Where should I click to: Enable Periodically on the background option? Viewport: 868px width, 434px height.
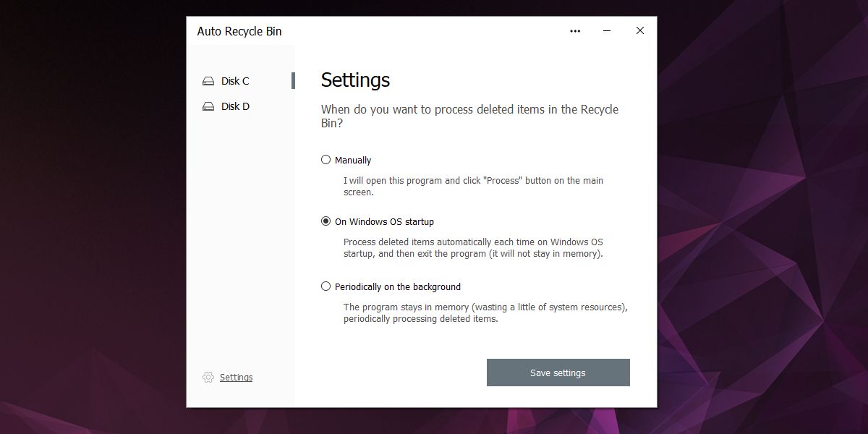click(x=325, y=286)
